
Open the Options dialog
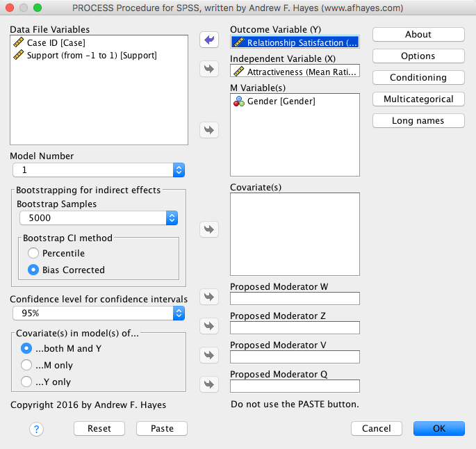click(x=418, y=56)
